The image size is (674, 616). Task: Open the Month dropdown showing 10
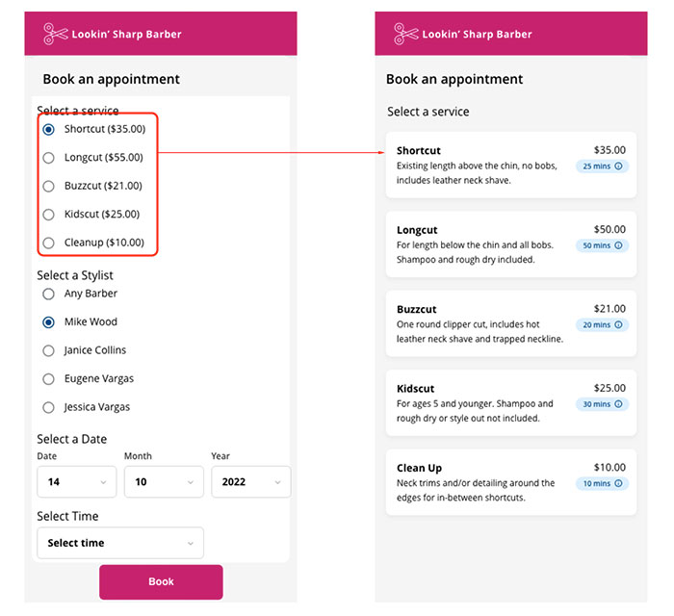point(164,482)
